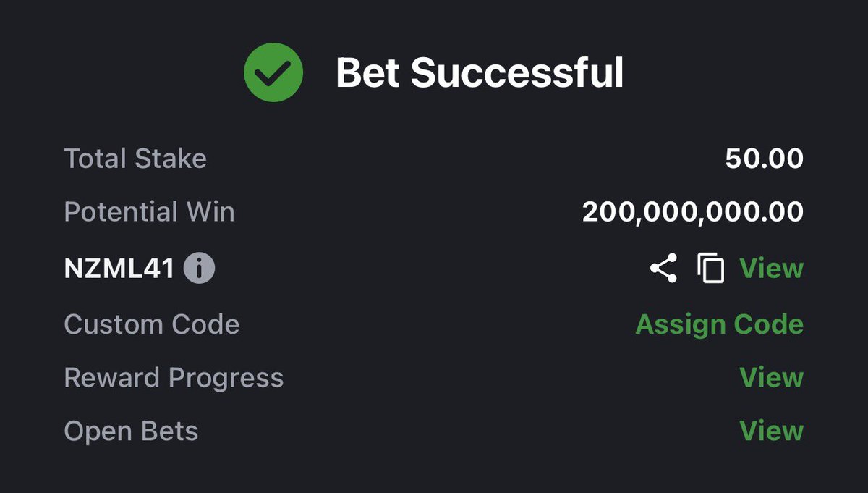Click the word 'Bet' in the heading
The width and height of the screenshot is (868, 493).
click(367, 72)
